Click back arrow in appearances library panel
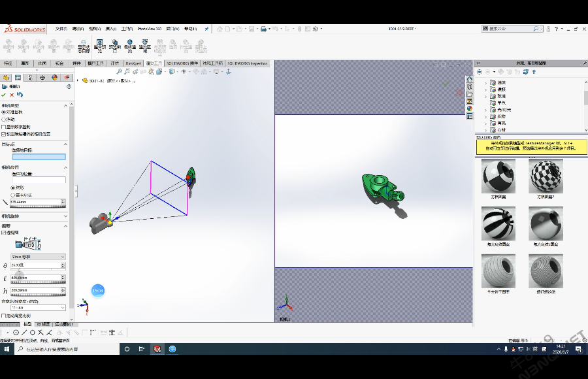 coord(480,72)
